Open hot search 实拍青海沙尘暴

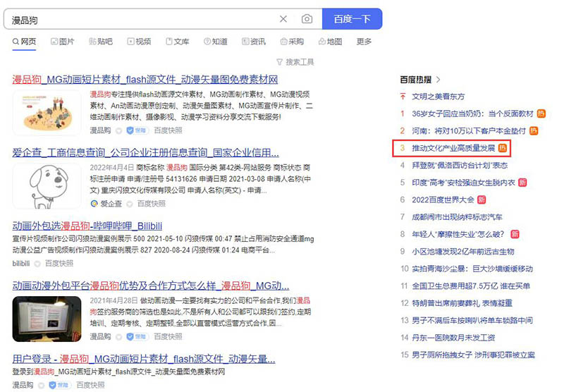[472, 269]
